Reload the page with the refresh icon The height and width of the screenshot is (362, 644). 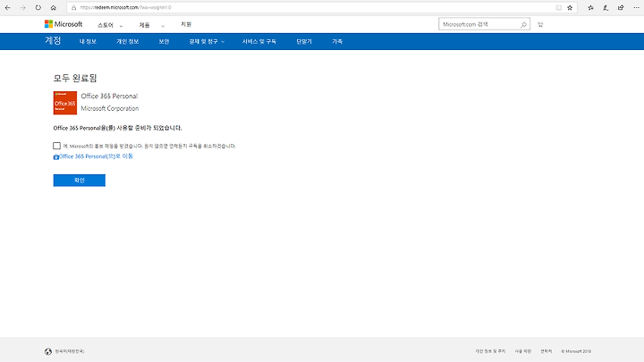coord(38,8)
